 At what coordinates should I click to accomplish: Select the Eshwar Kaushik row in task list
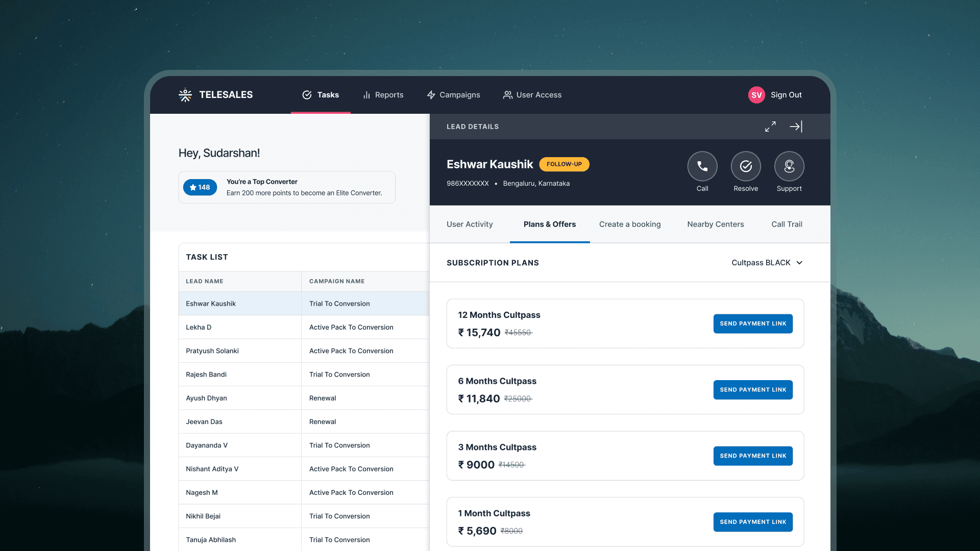(x=304, y=304)
